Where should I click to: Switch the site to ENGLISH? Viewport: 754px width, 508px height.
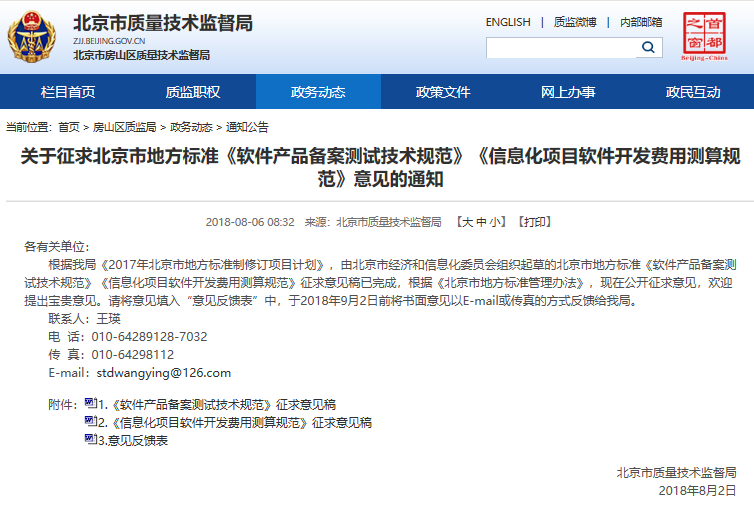508,22
